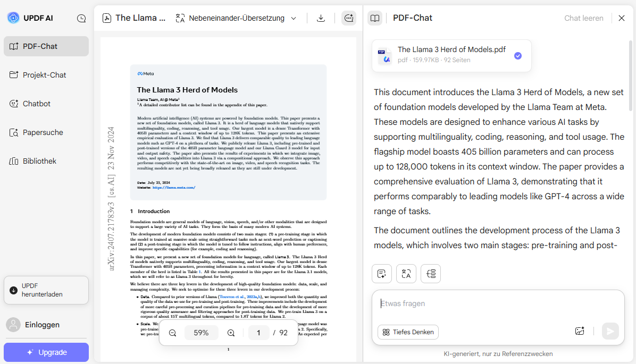The width and height of the screenshot is (636, 364).
Task: Click the blue check mark on file card
Action: pyautogui.click(x=518, y=56)
